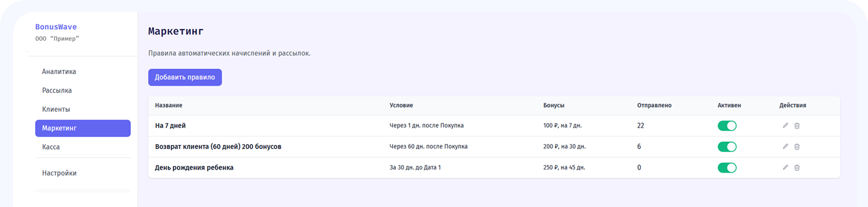Delete the 'Возврат клиента (60 дней)' rule trash icon
Screen dimensions: 868x207
[797, 147]
